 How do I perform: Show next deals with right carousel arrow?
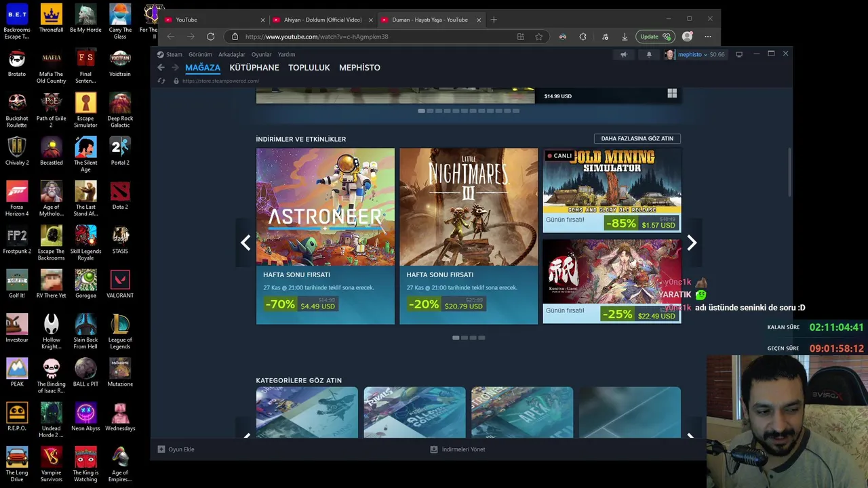pyautogui.click(x=692, y=243)
